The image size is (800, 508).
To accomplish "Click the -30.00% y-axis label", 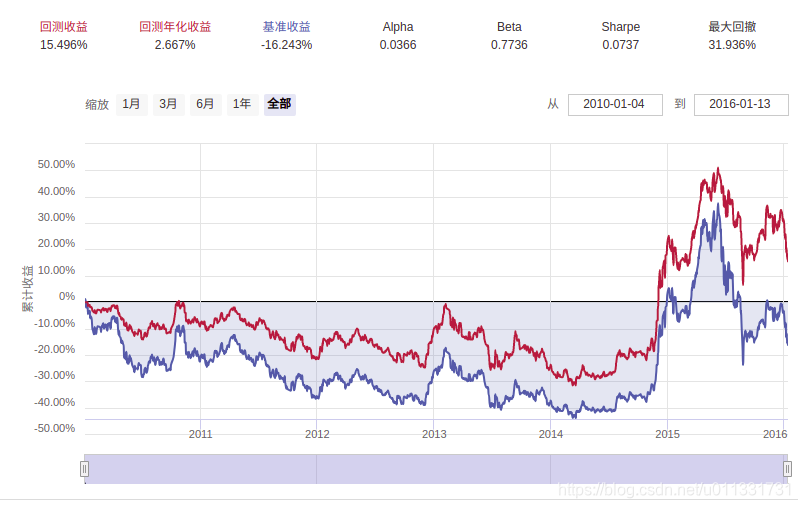I will [x=55, y=375].
